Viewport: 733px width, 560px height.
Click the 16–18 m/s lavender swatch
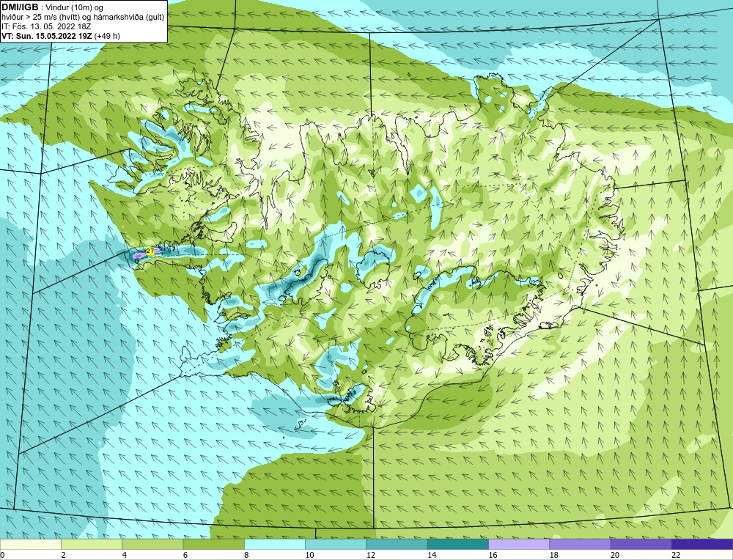[x=519, y=545]
